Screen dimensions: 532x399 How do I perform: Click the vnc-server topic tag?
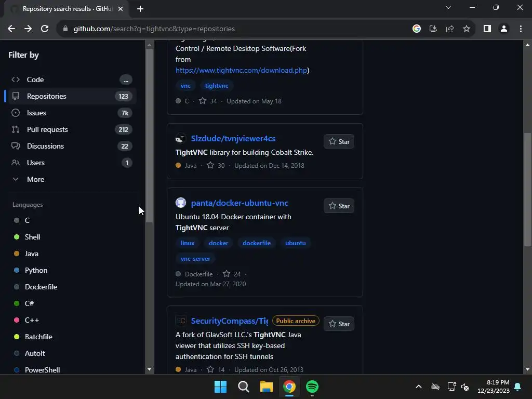tap(195, 259)
